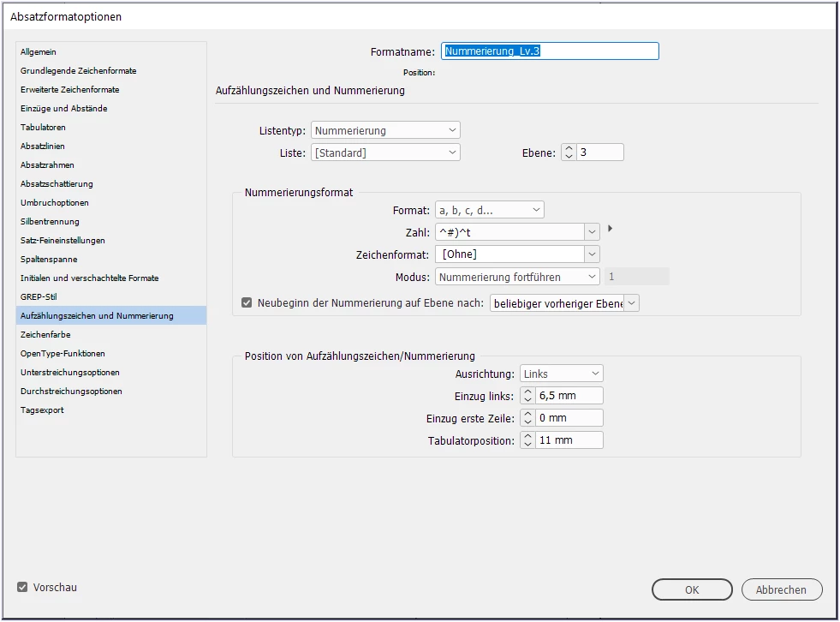Open the Modus Nummerierung fortführen dropdown
Viewport: 840px width, 622px height.
click(x=517, y=277)
